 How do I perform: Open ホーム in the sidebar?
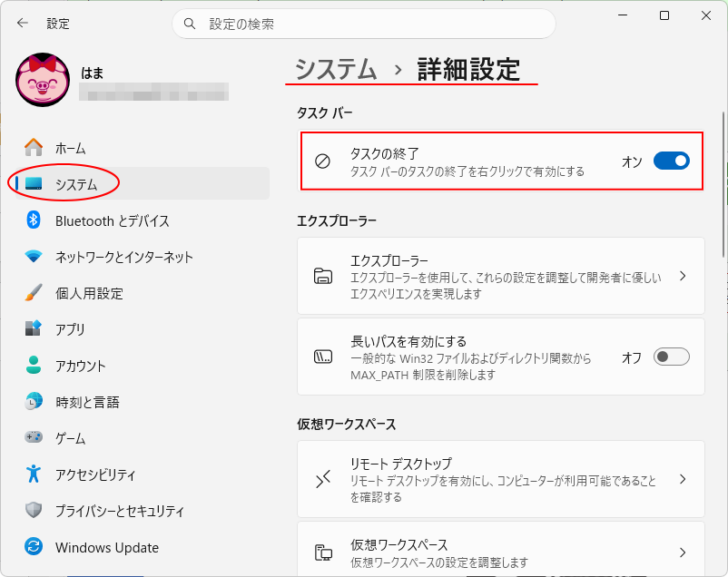142,148
